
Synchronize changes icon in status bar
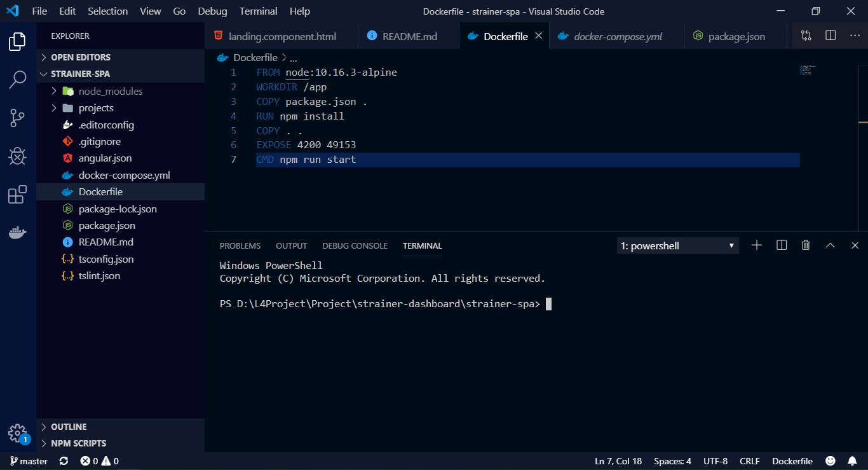click(x=64, y=461)
